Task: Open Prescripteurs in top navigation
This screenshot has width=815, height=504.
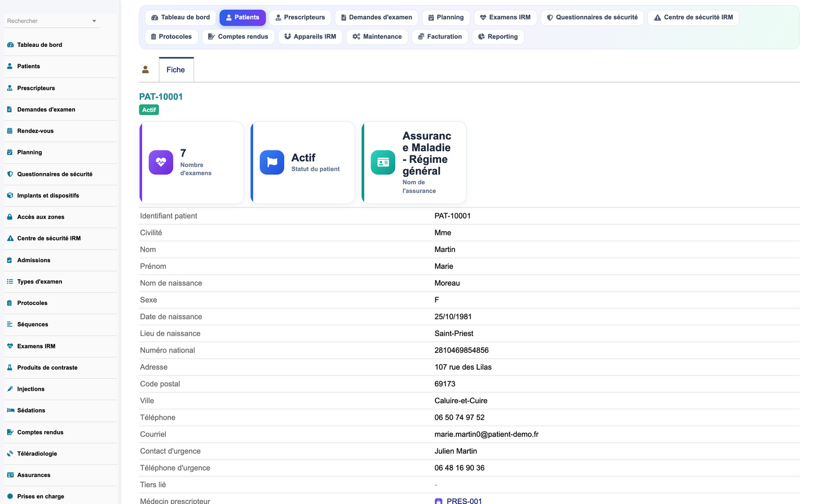Action: click(300, 17)
